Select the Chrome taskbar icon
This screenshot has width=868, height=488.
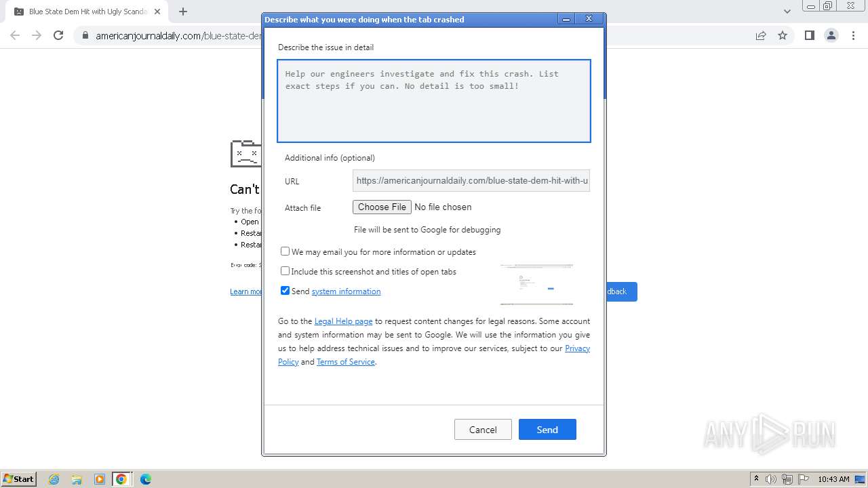point(121,479)
